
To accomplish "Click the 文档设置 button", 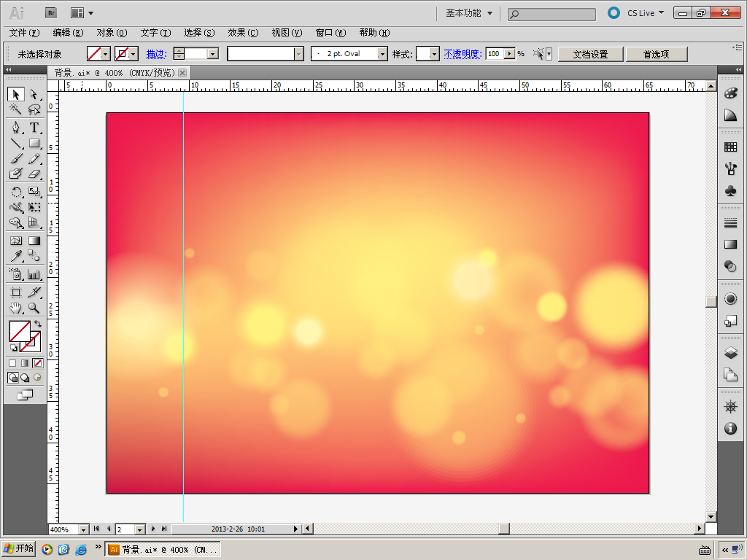I will (x=590, y=54).
